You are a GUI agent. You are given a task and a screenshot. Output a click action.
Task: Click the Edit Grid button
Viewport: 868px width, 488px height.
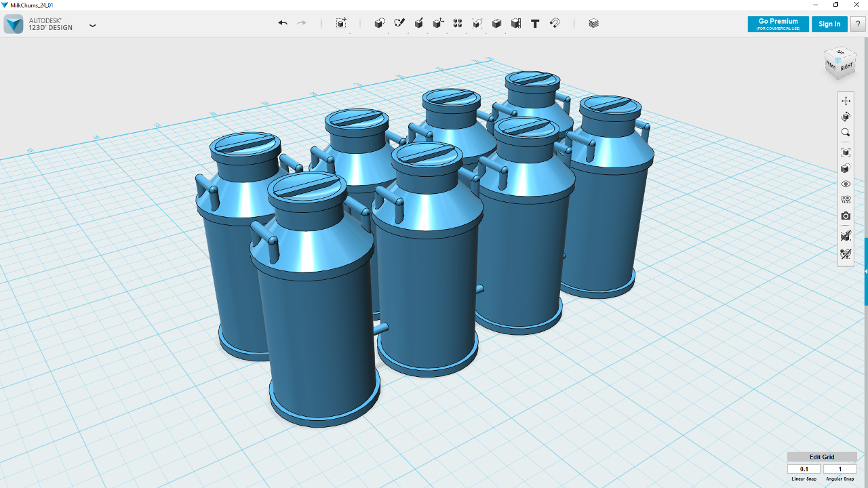pyautogui.click(x=822, y=457)
